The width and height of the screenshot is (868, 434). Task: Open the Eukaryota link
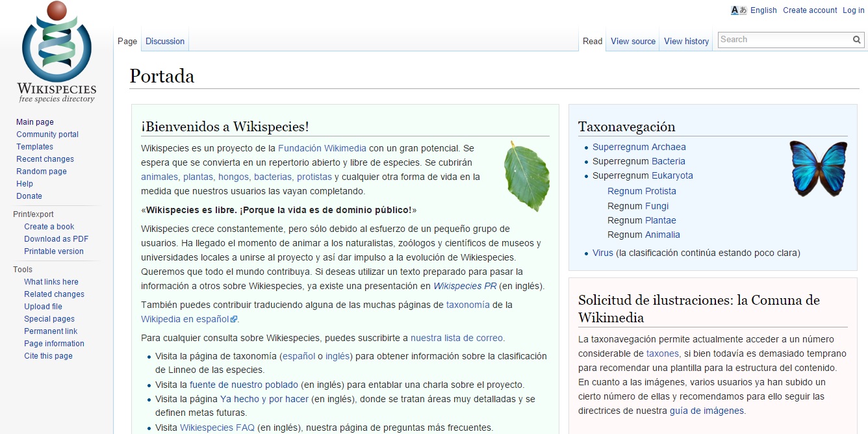click(x=672, y=175)
